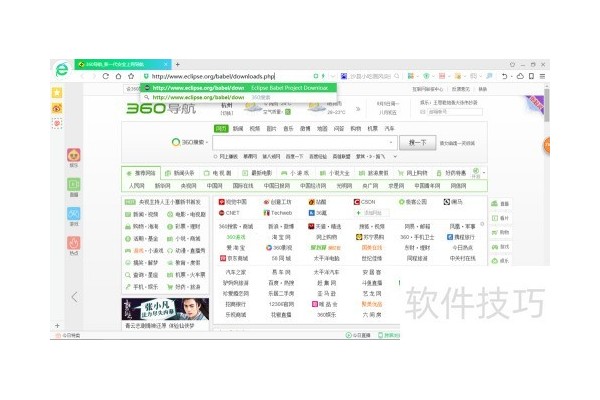Add sidebar app with bottom plus icon
Screen dimensions: 600x400
(x=57, y=326)
